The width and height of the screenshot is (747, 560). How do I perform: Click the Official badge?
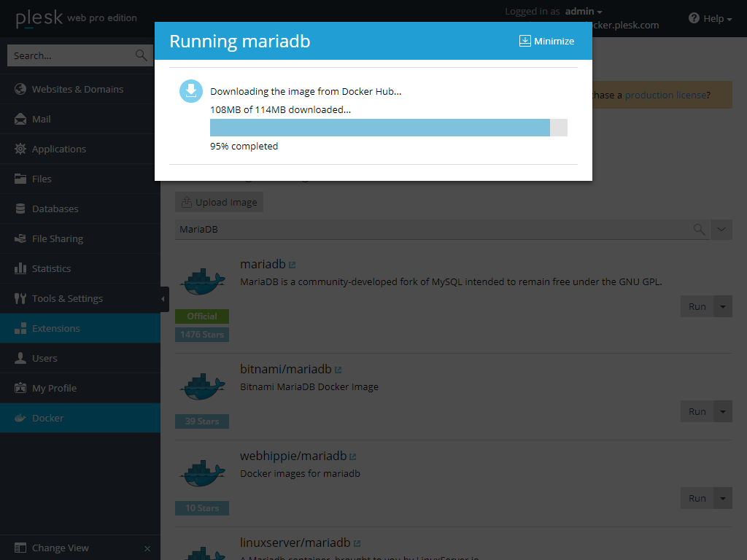pyautogui.click(x=202, y=316)
